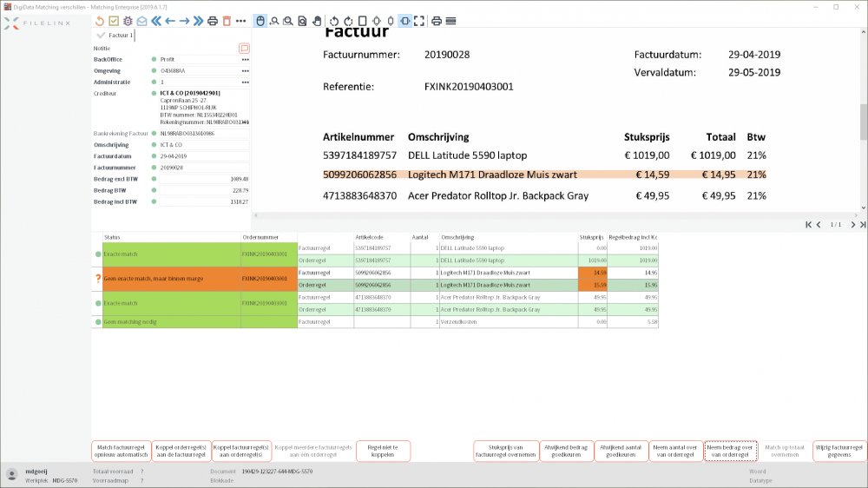Screen dimensions: 868x488
Task: Click the Verzendkosten factuurregel description cell
Action: click(x=509, y=322)
